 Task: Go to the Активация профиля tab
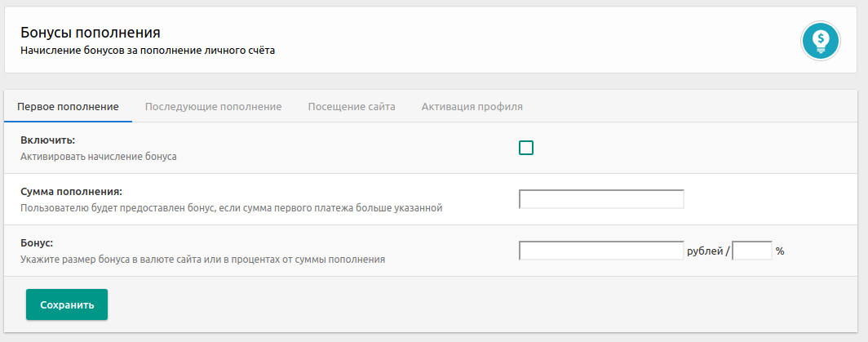(472, 107)
